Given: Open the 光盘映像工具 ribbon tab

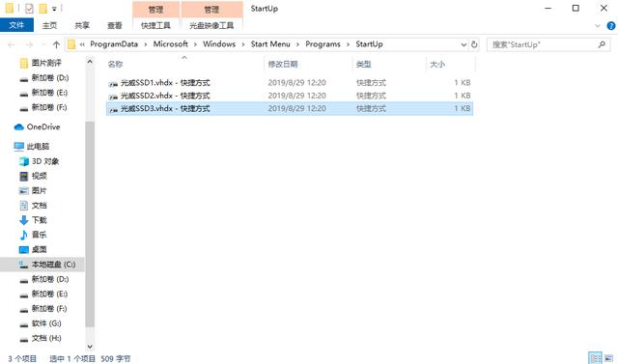Looking at the screenshot, I should (x=211, y=25).
